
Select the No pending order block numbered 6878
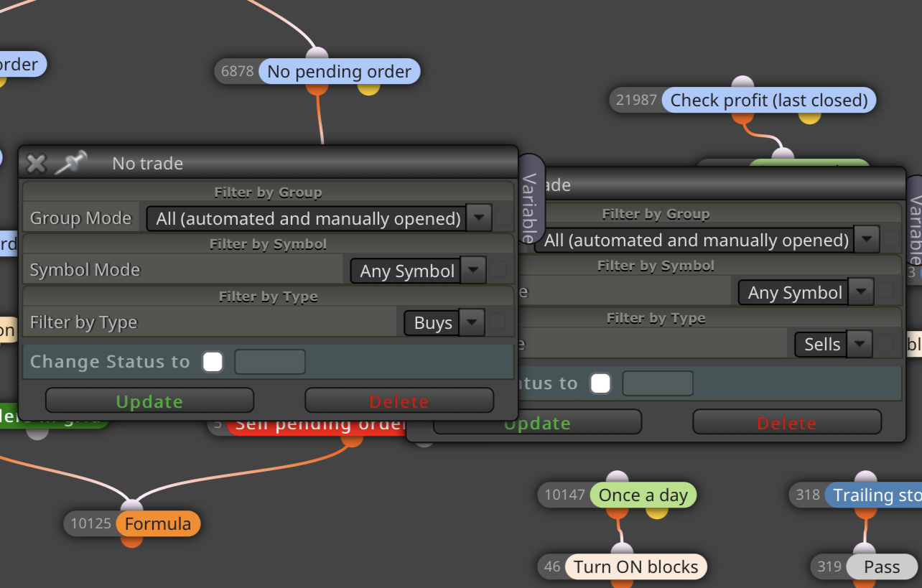339,71
